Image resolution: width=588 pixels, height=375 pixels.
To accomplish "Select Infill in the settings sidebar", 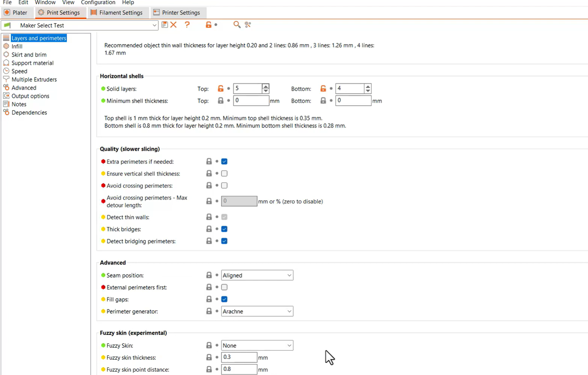I will pyautogui.click(x=17, y=46).
